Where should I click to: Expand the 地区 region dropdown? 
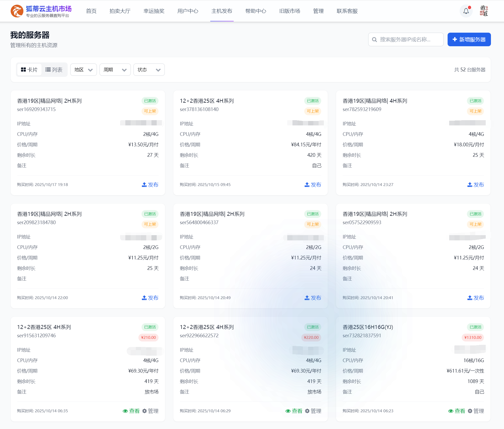coord(83,70)
